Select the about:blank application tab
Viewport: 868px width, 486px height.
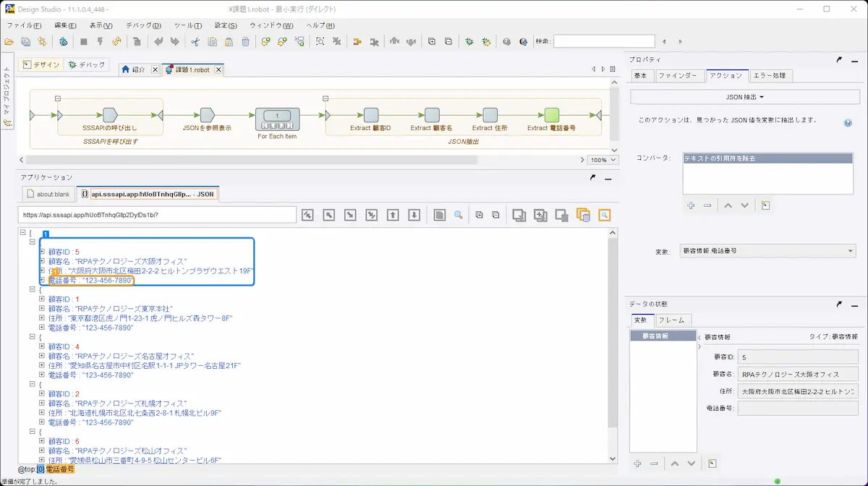pyautogui.click(x=47, y=194)
